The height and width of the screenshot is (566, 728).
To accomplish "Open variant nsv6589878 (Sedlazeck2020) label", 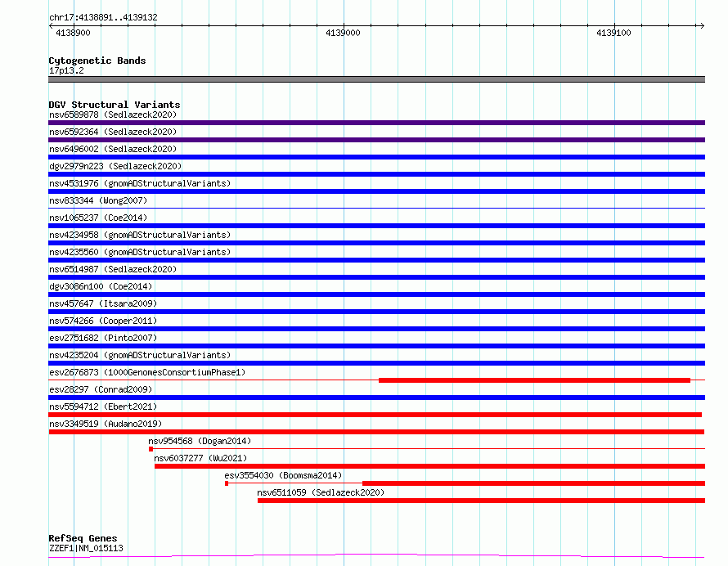I will tap(113, 115).
